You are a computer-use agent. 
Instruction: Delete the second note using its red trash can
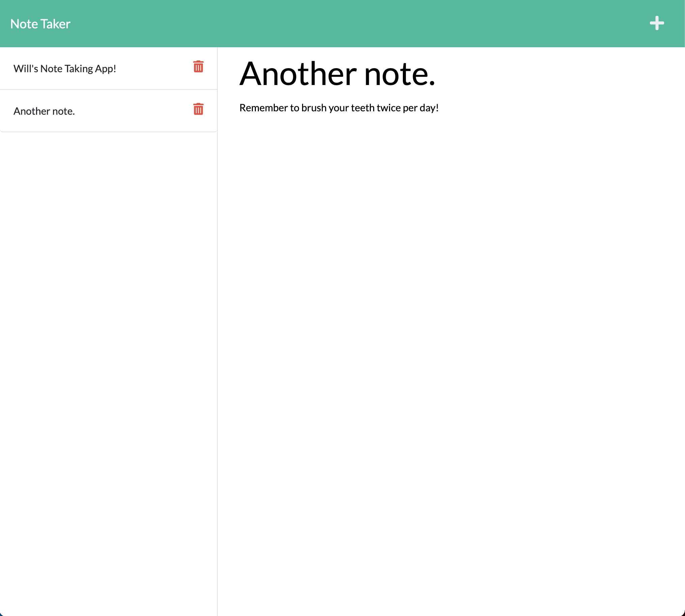coord(198,109)
